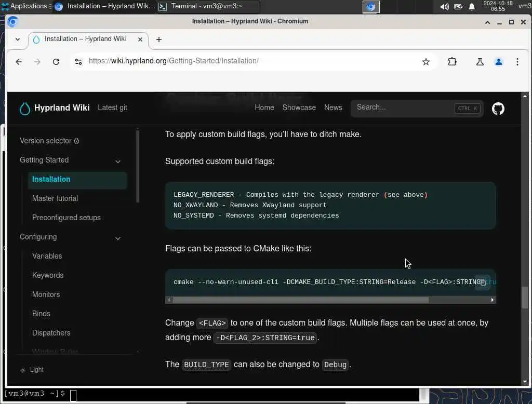532x404 pixels.
Task: Open the Dispatchers page
Action: point(51,333)
